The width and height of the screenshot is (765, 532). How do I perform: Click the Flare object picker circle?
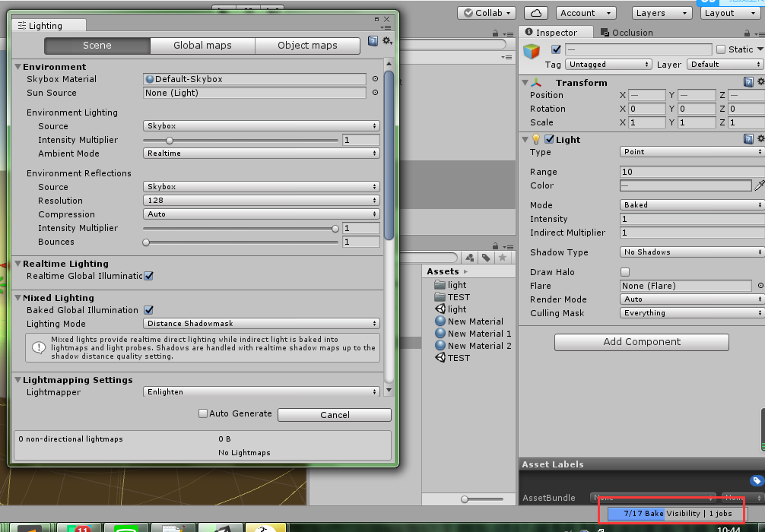760,286
